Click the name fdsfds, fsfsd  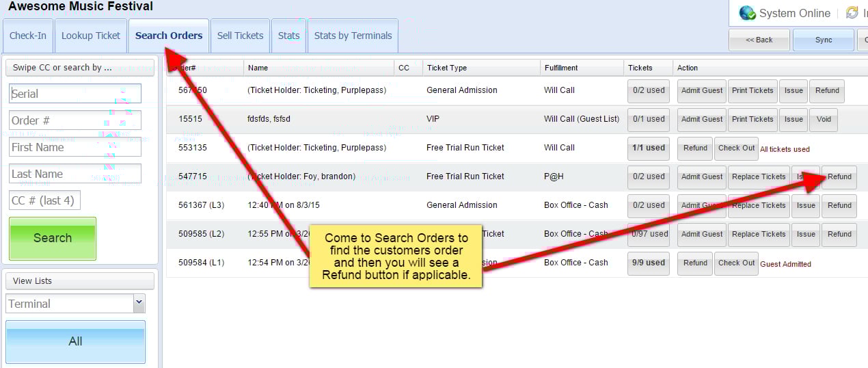pos(269,119)
